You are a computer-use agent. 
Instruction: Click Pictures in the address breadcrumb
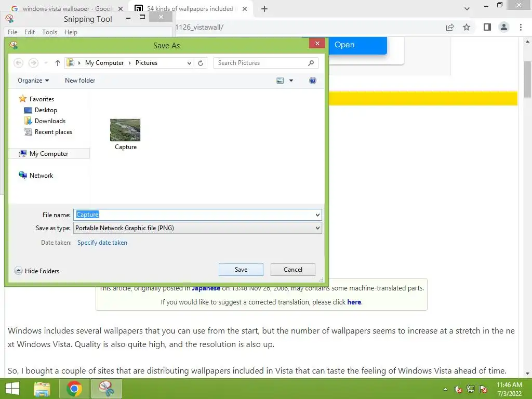146,63
